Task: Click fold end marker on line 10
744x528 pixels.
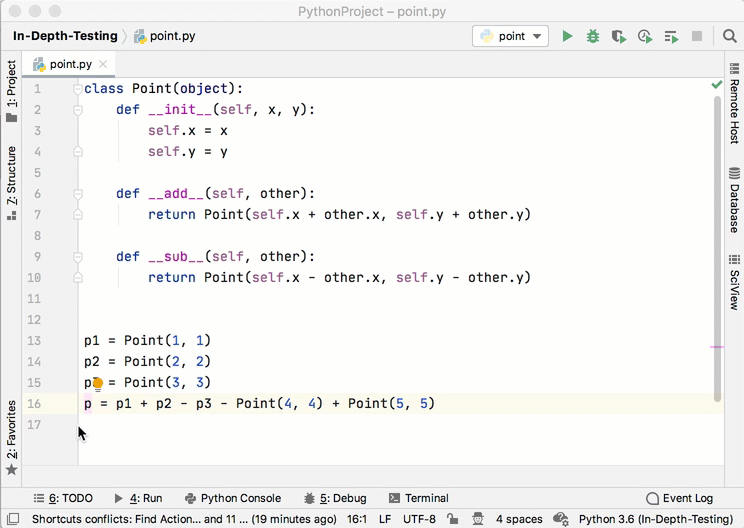Action: (78, 278)
